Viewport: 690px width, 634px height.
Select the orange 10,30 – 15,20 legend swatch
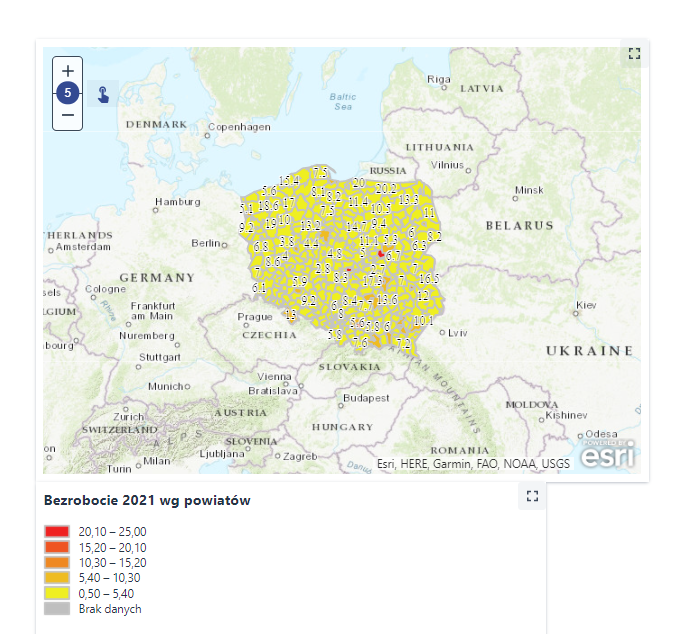[57, 563]
